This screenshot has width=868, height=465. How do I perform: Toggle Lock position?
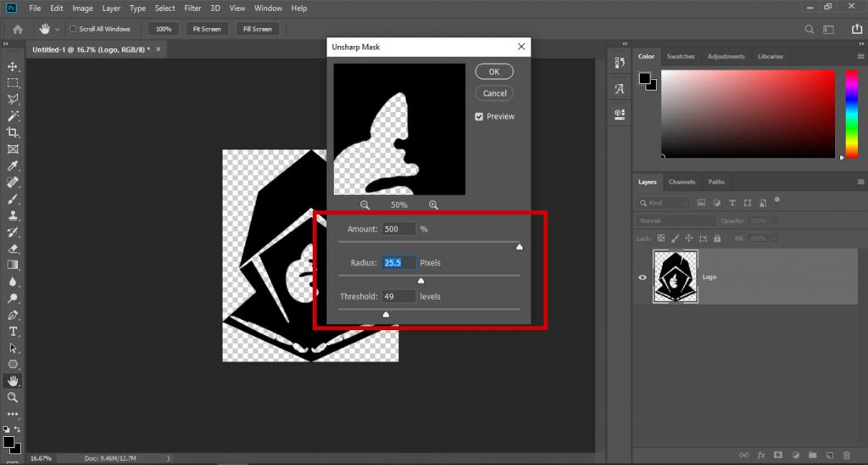688,238
